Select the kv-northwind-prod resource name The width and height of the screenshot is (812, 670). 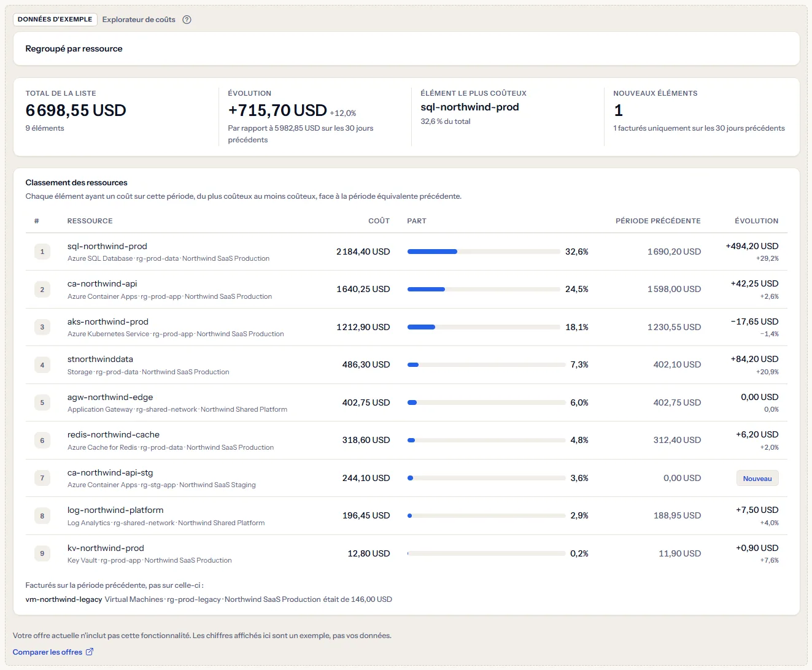coord(106,548)
